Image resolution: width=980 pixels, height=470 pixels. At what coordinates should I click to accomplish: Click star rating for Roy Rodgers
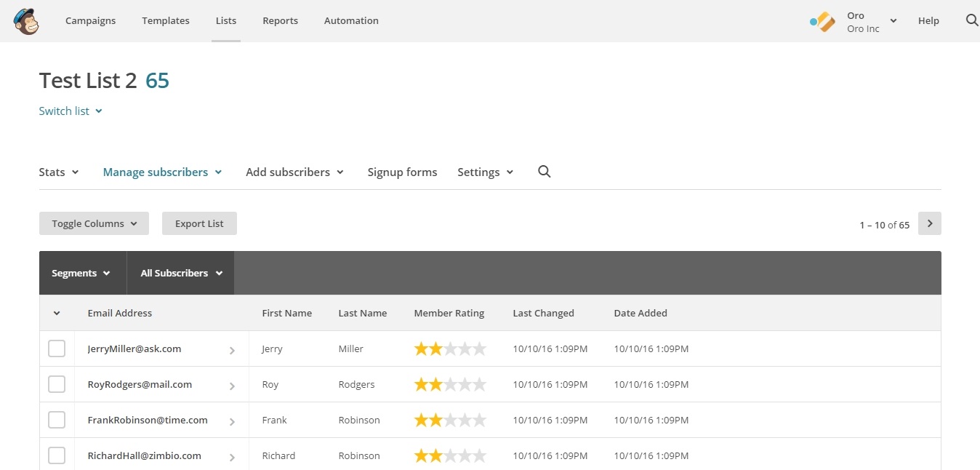tap(450, 384)
